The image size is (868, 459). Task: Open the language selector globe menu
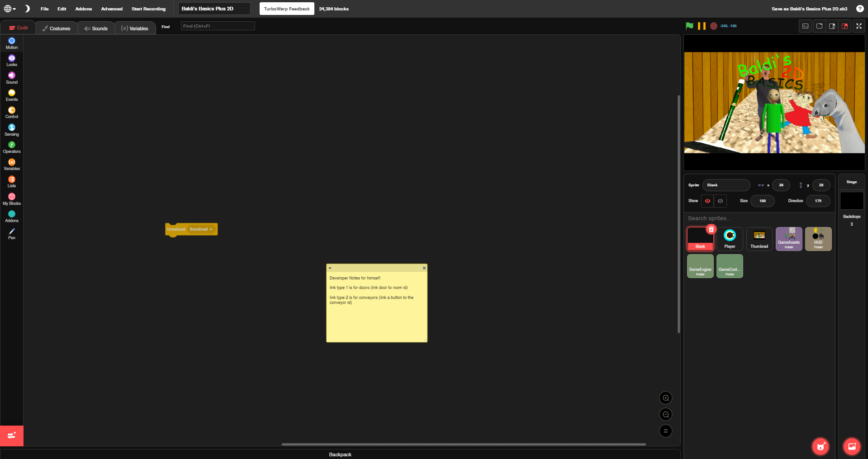9,8
